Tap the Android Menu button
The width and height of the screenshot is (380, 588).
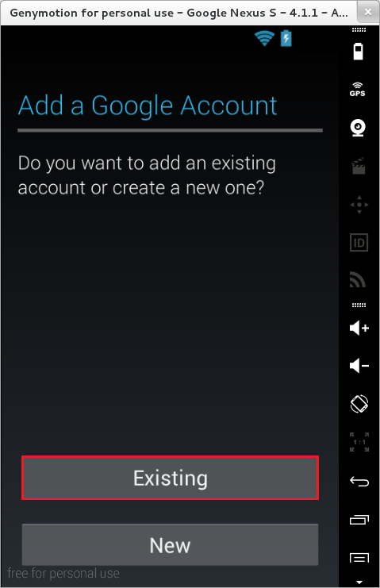359,558
